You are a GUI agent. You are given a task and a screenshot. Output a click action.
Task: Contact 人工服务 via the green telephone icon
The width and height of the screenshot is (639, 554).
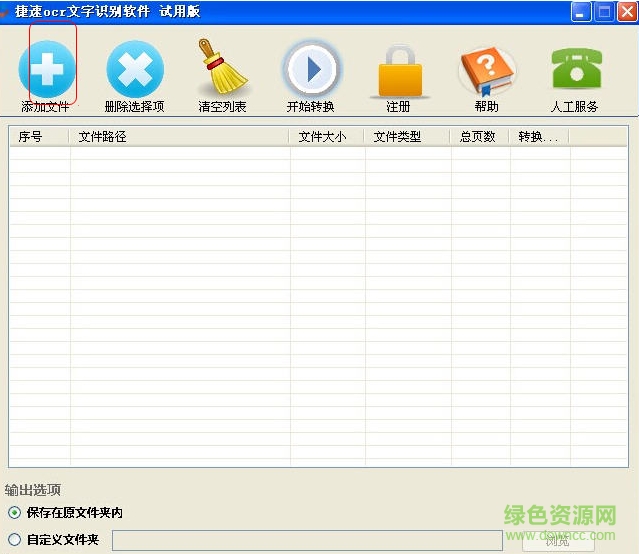click(x=576, y=68)
